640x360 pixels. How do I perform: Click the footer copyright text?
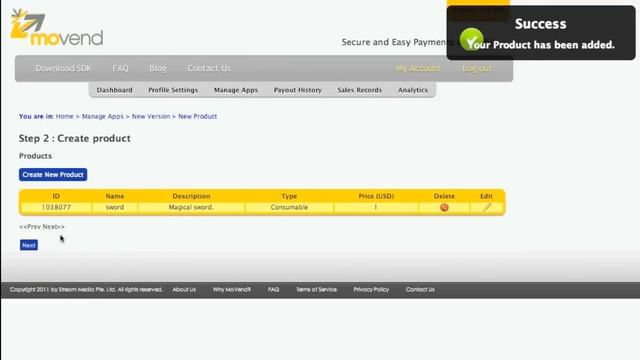click(86, 289)
